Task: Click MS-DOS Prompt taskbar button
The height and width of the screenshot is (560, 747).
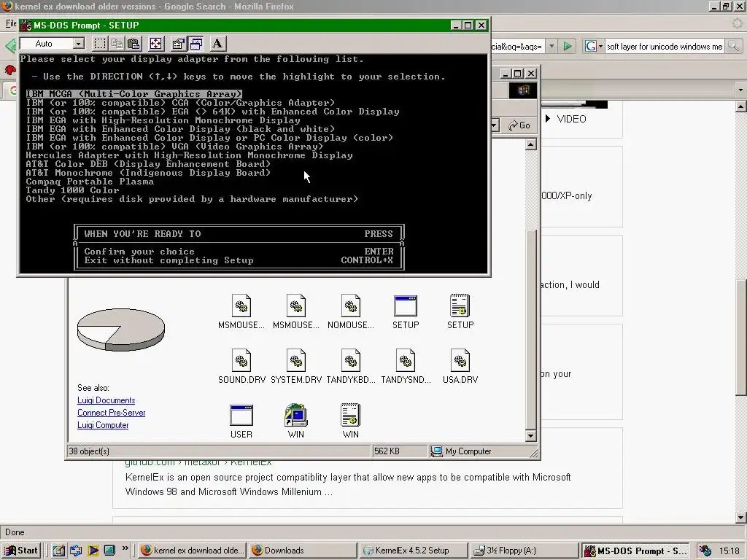Action: (x=635, y=551)
